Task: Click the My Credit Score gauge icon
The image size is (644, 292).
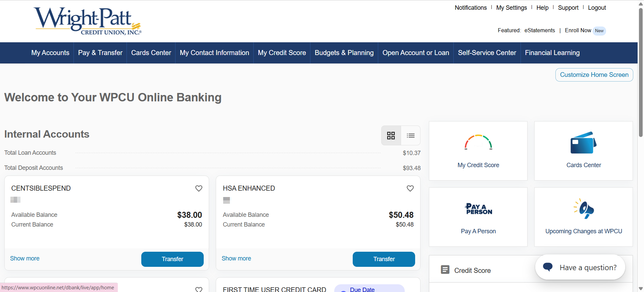Action: (478, 143)
